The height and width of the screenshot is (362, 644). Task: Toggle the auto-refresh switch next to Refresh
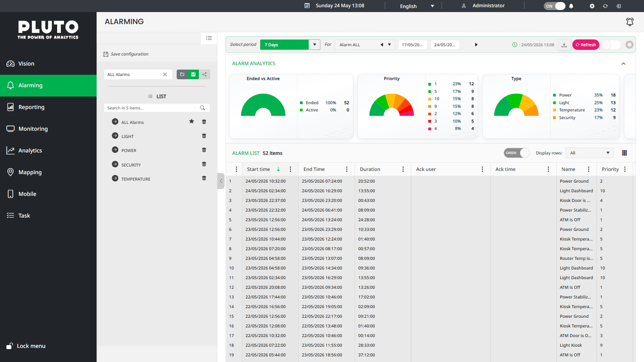pyautogui.click(x=611, y=45)
